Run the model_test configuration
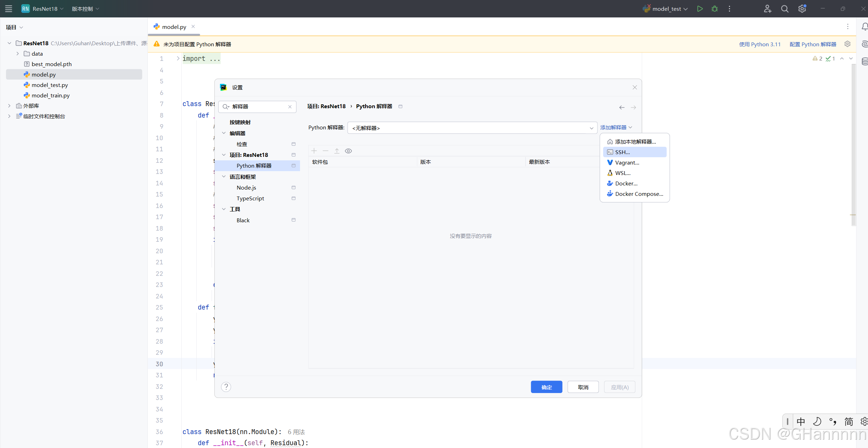 pyautogui.click(x=700, y=9)
